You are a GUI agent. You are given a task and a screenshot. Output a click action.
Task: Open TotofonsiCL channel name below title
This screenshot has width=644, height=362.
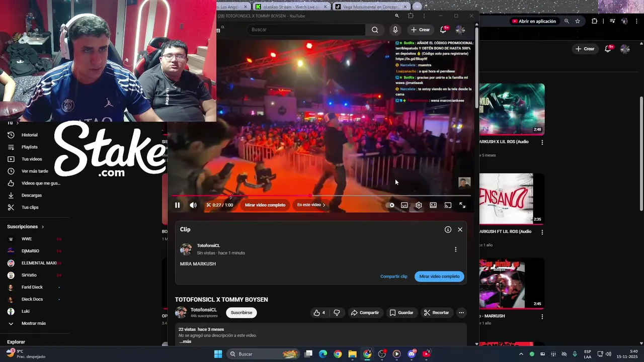tap(204, 310)
